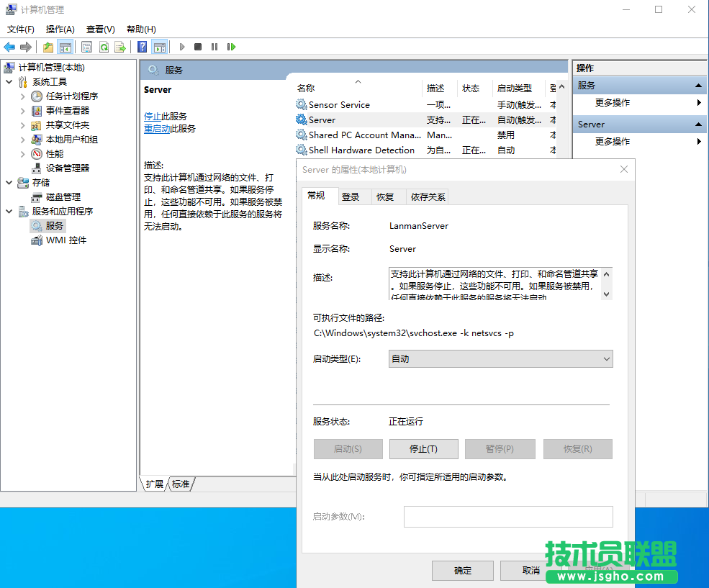
Task: Expand the Task Scheduler node
Action: point(23,96)
